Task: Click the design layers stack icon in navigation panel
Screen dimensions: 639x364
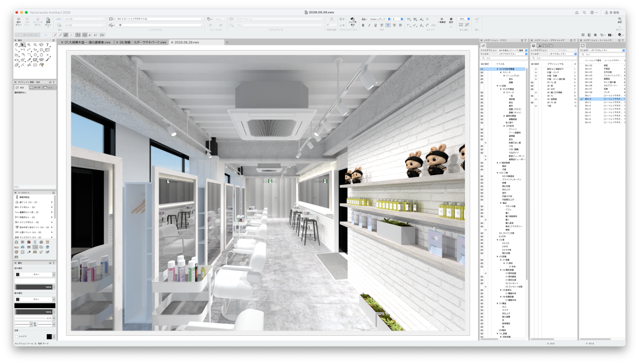Action: pyautogui.click(x=533, y=46)
